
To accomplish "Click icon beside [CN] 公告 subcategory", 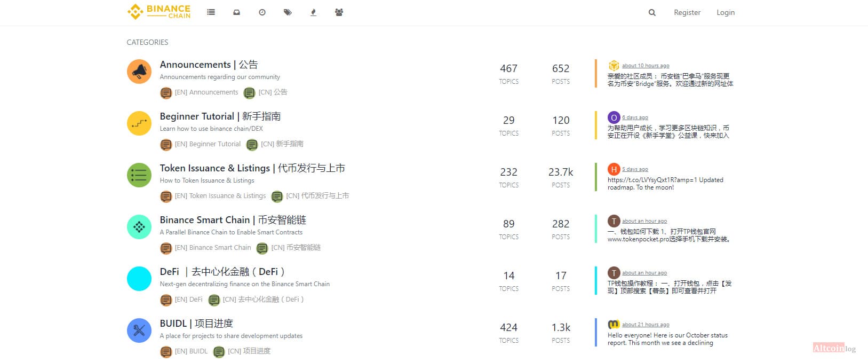I will click(x=249, y=93).
